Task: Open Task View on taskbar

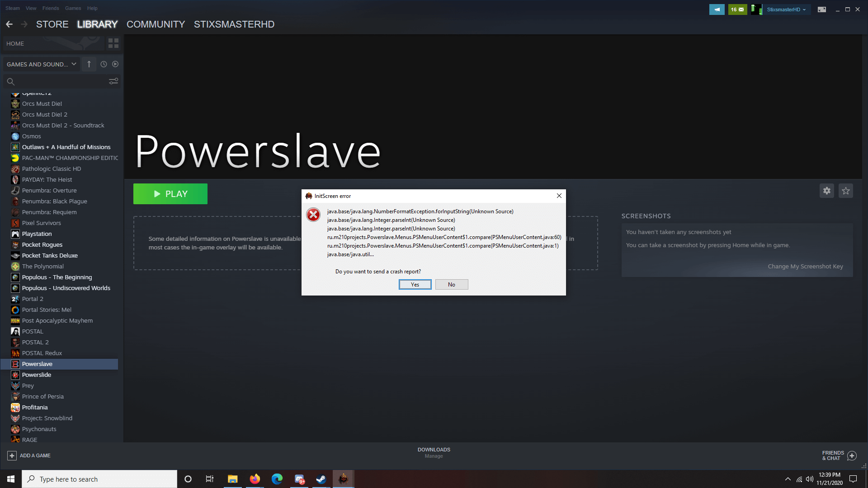Action: [210, 479]
